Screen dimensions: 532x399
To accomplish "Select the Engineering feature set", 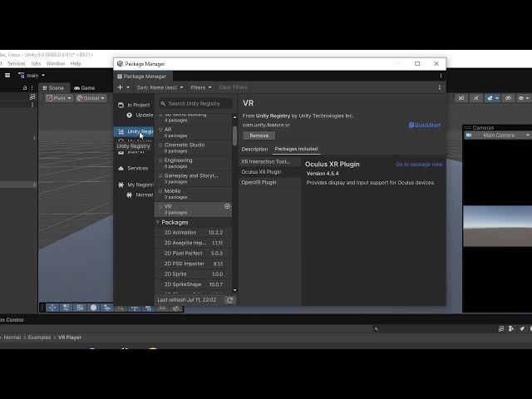I will click(193, 163).
